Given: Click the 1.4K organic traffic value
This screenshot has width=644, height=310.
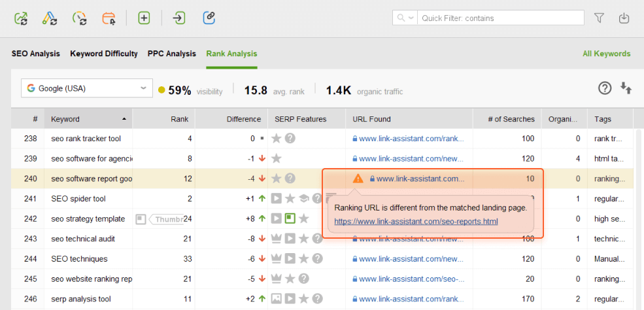Looking at the screenshot, I should [x=339, y=91].
